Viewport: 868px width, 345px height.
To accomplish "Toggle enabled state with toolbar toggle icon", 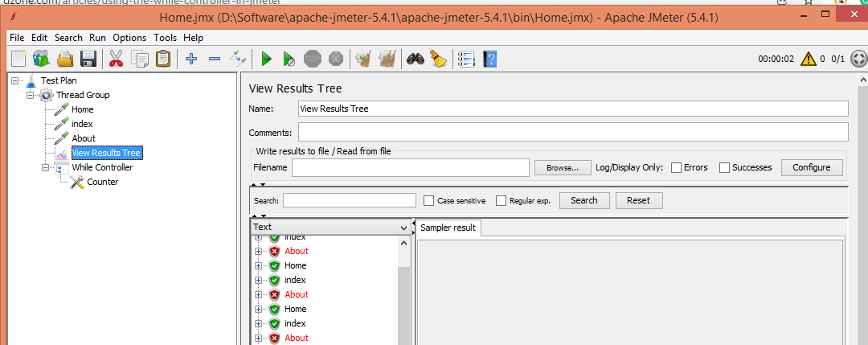I will tap(238, 59).
